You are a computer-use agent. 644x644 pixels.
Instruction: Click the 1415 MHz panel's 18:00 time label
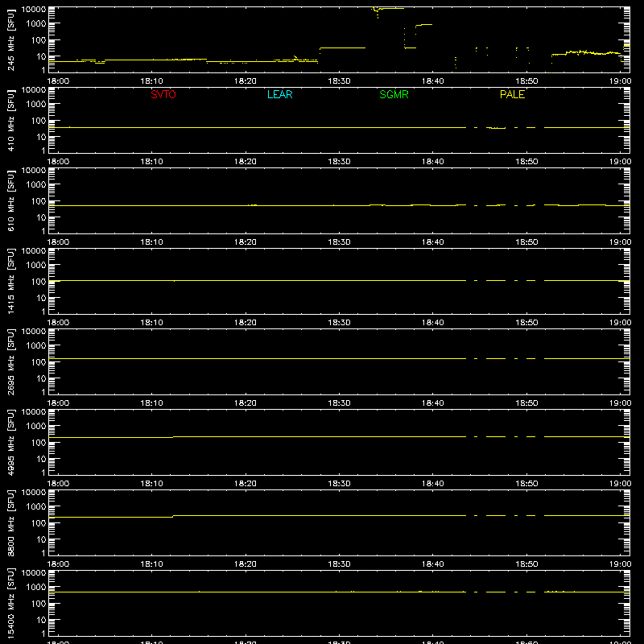[x=58, y=323]
